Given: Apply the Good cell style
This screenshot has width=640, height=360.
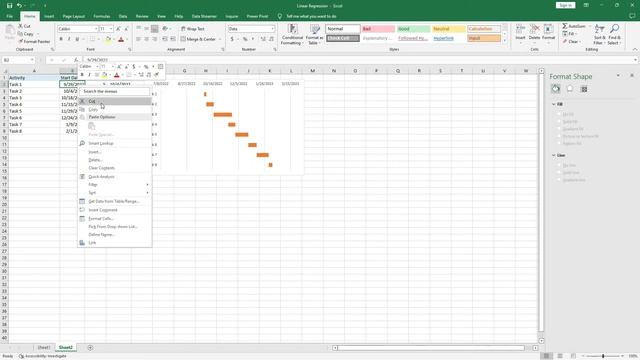Looking at the screenshot, I should [413, 29].
